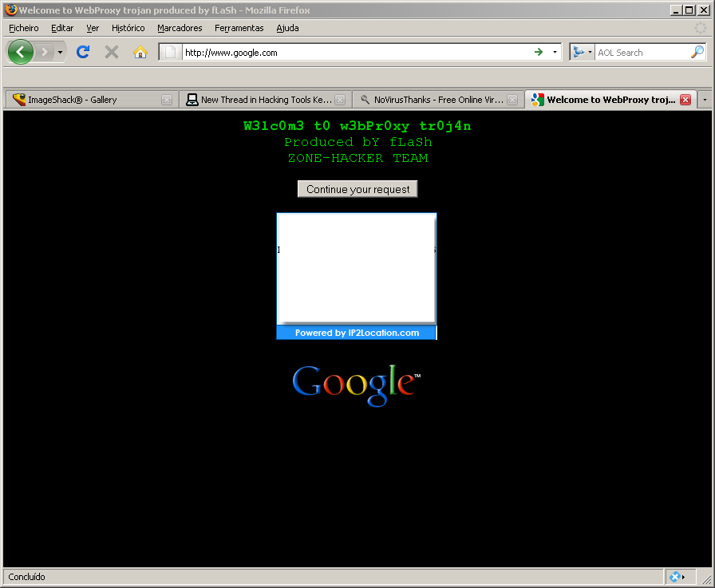
Task: Switch to the NoVirusThanks tab
Action: 438,100
